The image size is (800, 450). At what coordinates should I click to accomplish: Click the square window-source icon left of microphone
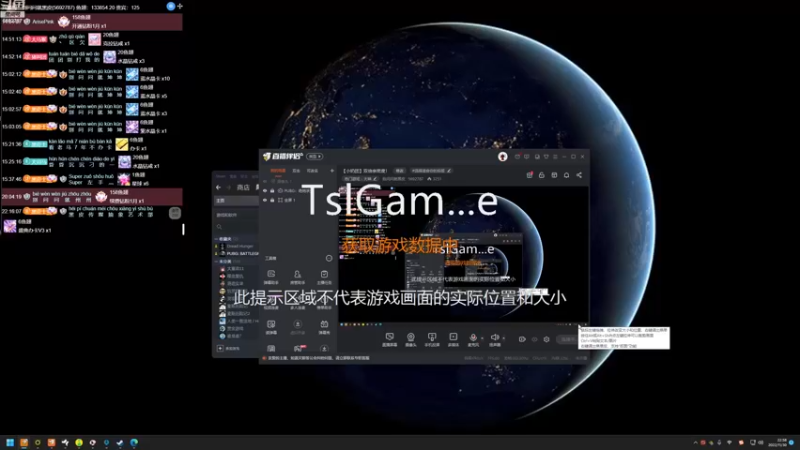(453, 337)
